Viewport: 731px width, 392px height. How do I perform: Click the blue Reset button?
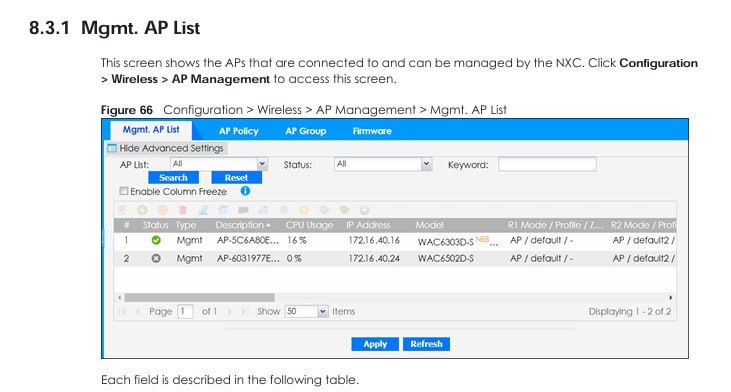[x=236, y=178]
